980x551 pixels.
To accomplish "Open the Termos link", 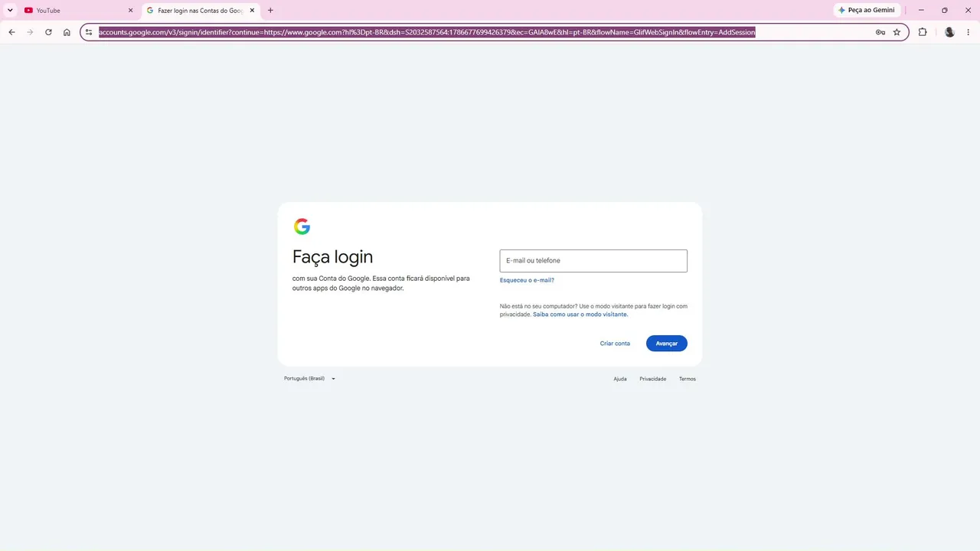I will [688, 379].
